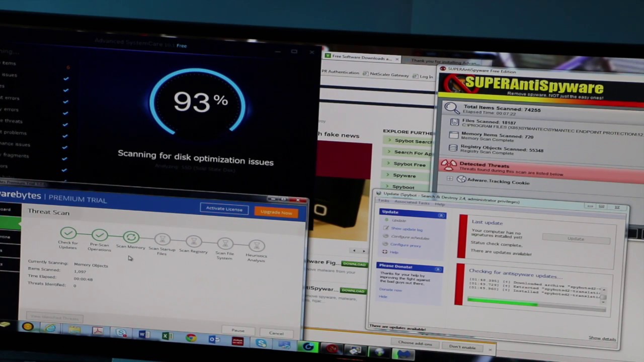Viewport: 644px width, 362px height.
Task: Click the Memory Items Scanned icon
Action: (x=453, y=135)
